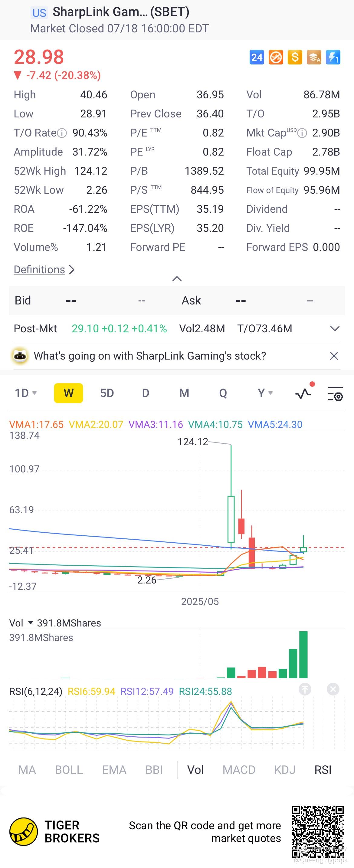Tap the blue 24-hour trading badge icon
The image size is (354, 868).
[x=257, y=57]
